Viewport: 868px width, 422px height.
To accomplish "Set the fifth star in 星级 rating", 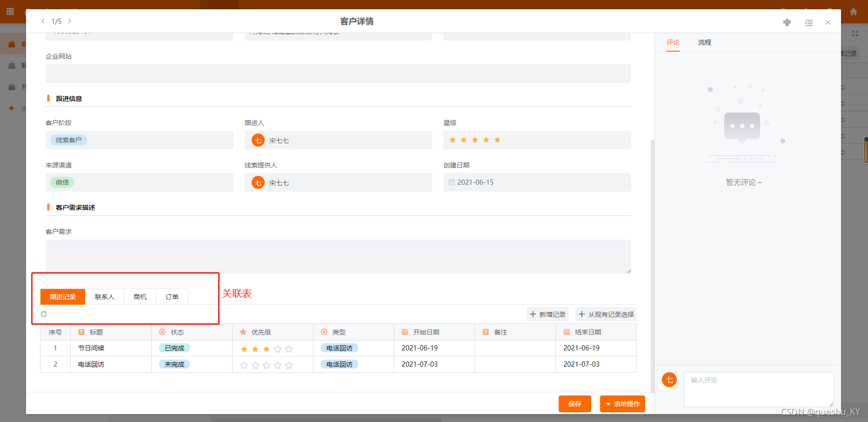I will (497, 139).
